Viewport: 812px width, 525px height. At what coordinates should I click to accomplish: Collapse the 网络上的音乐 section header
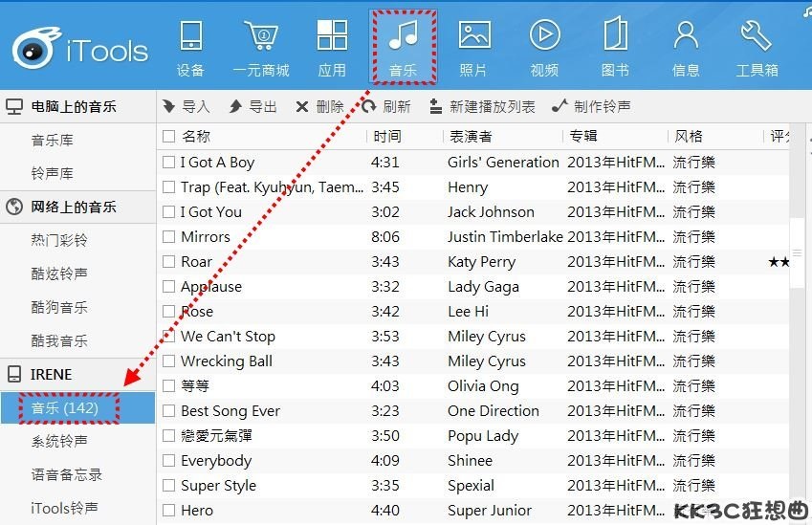77,208
